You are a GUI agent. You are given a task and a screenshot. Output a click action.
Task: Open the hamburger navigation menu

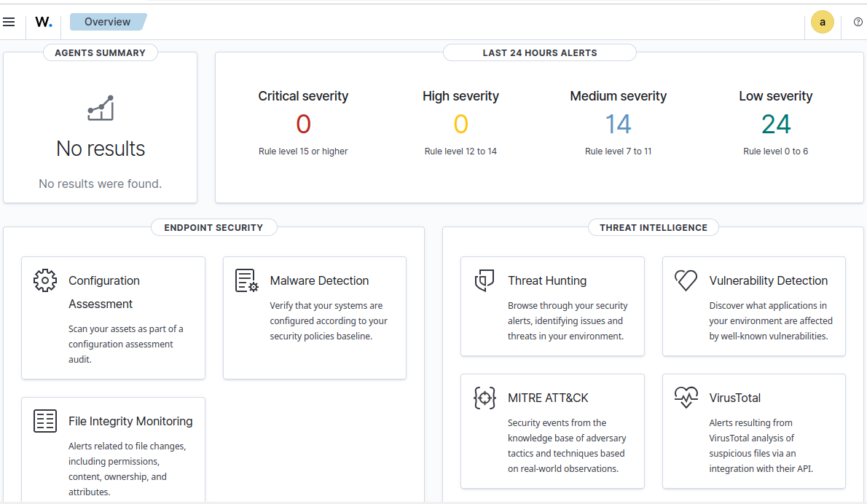coord(9,22)
